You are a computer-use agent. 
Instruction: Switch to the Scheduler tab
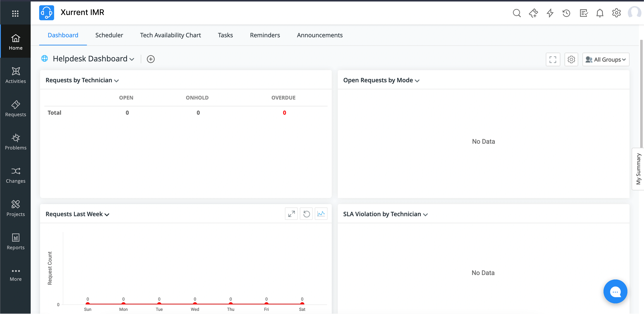[109, 35]
